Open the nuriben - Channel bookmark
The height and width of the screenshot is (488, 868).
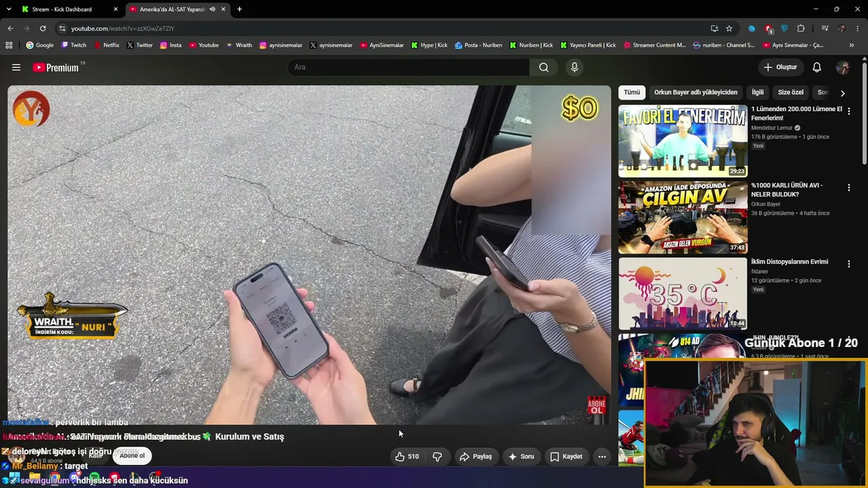[724, 45]
